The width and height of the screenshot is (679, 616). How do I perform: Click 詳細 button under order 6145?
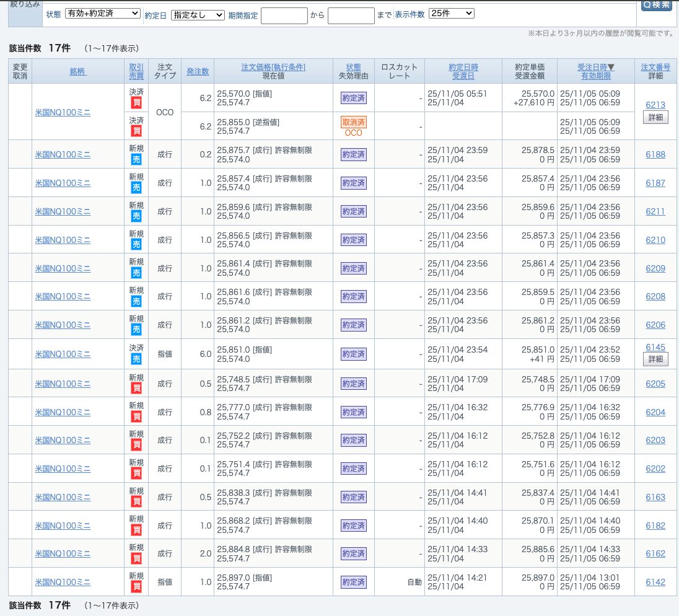[655, 359]
